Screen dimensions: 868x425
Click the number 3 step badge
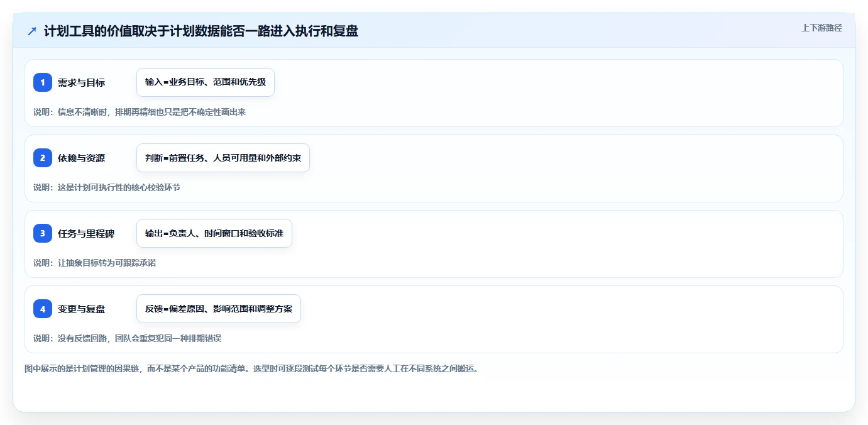pos(43,233)
